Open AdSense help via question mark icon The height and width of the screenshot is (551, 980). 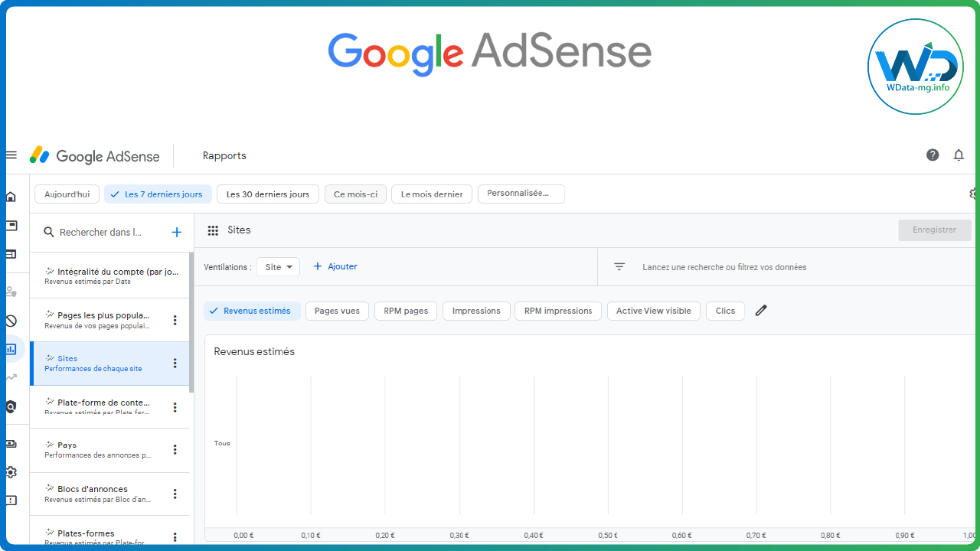(933, 155)
